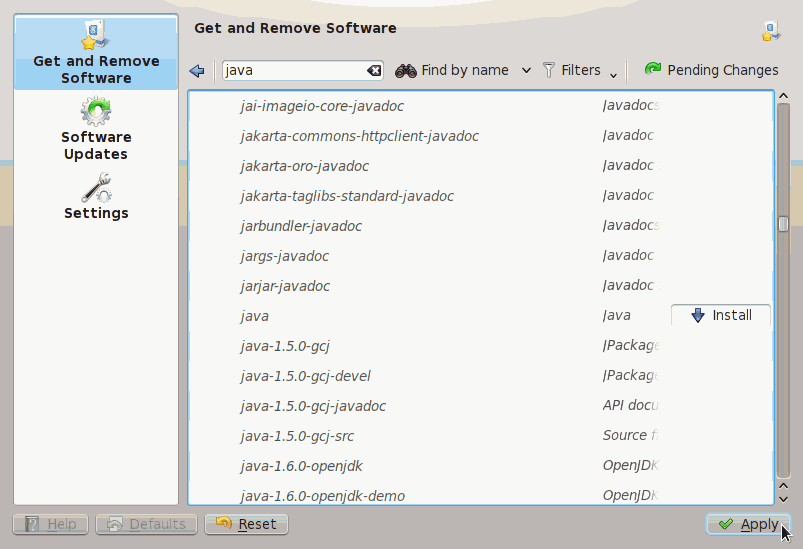Click the funnel Filters icon
Viewport: 803px width, 549px height.
tap(548, 70)
